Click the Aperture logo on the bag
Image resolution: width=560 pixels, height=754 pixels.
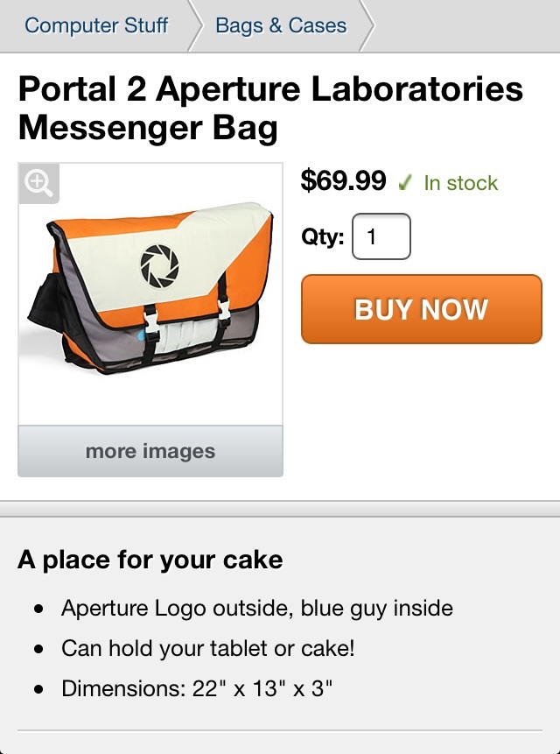tap(159, 266)
